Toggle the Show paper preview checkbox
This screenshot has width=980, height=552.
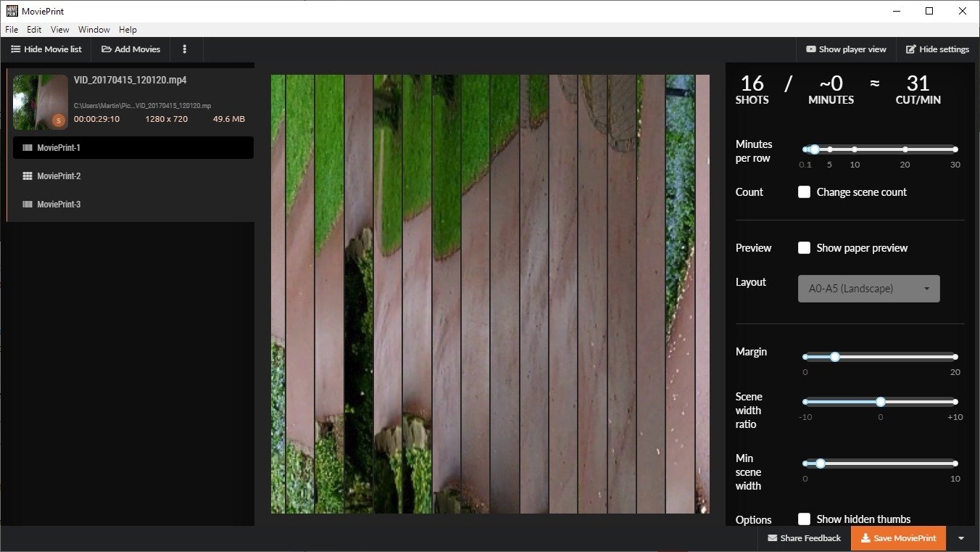pos(804,248)
